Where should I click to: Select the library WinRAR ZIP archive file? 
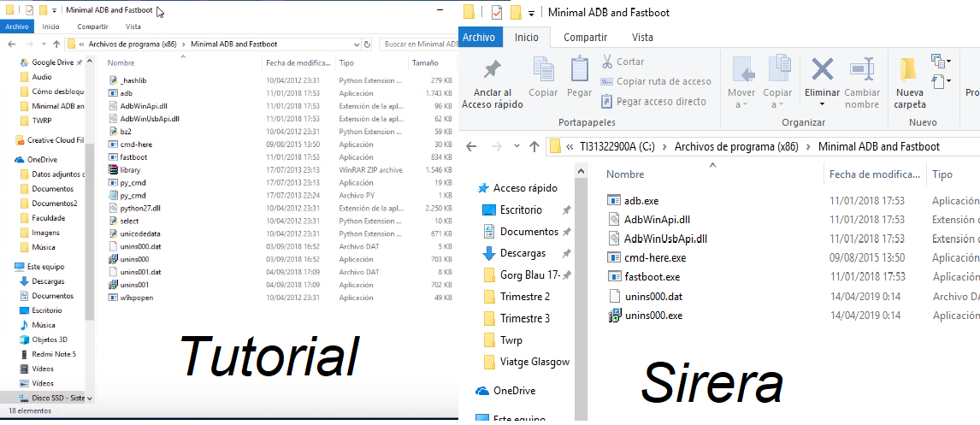tap(131, 170)
